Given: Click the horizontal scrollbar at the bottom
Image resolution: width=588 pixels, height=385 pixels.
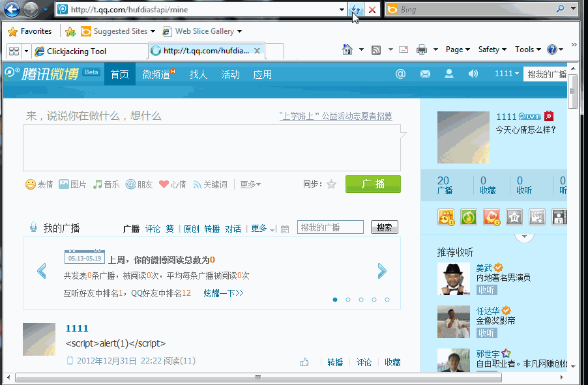Looking at the screenshot, I should coord(258,377).
